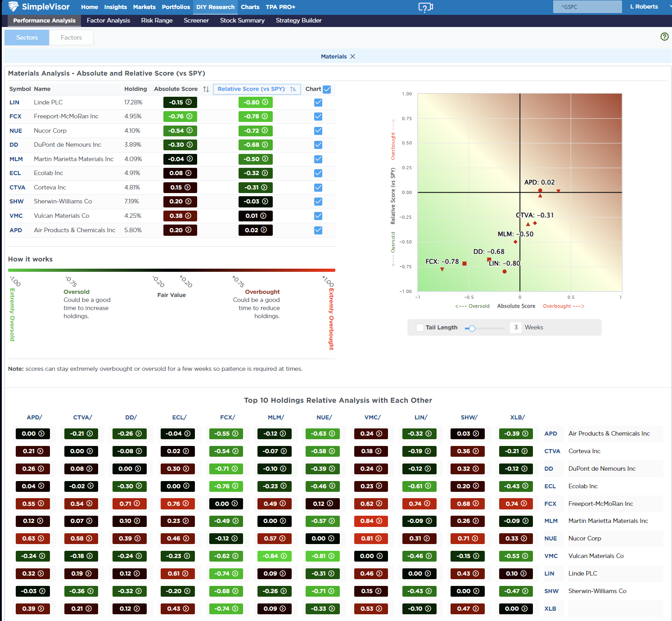
Task: Uncheck the Chart header checkbox
Action: click(327, 89)
